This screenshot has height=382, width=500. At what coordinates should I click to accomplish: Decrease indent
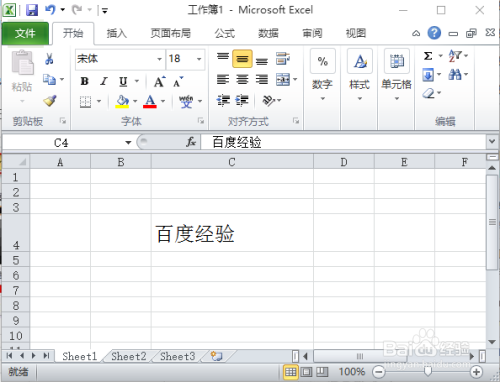223,100
